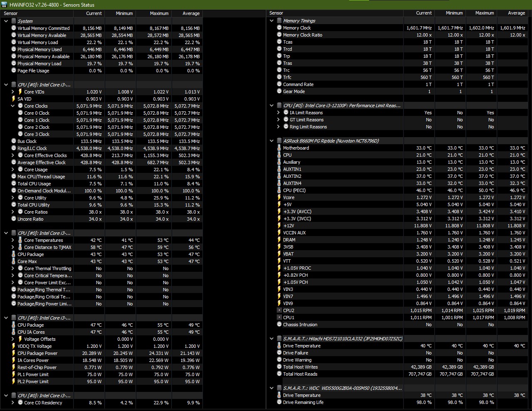Click the thermometer icon beside Core Temperatures
The height and width of the screenshot is (411, 532).
coord(20,240)
